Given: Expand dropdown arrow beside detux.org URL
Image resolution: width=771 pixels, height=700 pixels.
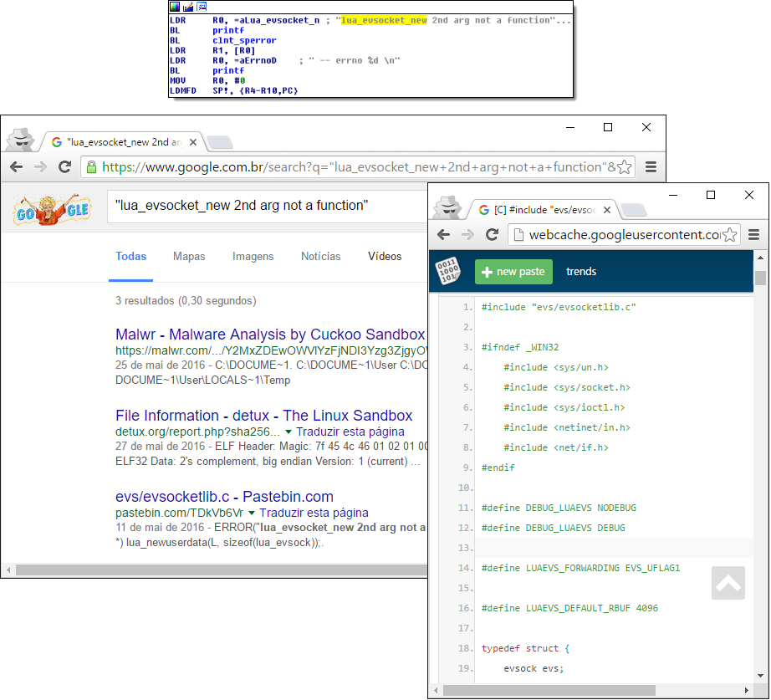Looking at the screenshot, I should point(288,432).
